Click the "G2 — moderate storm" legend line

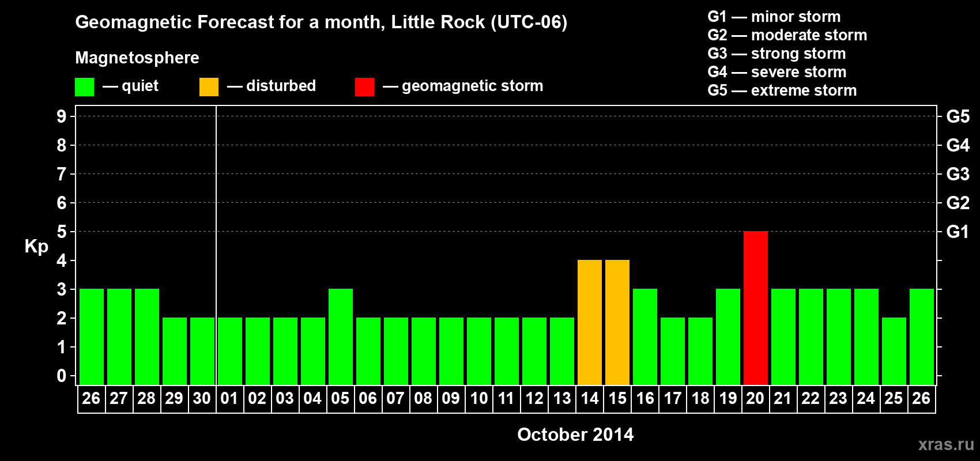click(787, 35)
